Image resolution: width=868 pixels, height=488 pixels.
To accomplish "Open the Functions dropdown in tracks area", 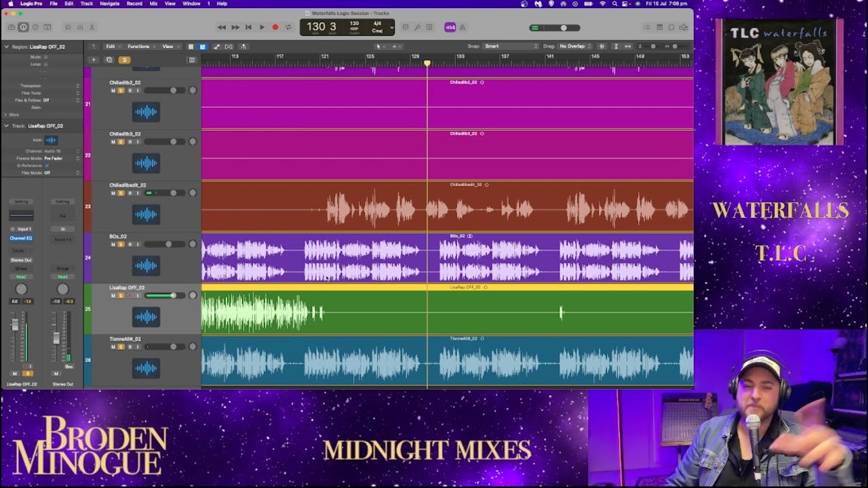I will [140, 46].
